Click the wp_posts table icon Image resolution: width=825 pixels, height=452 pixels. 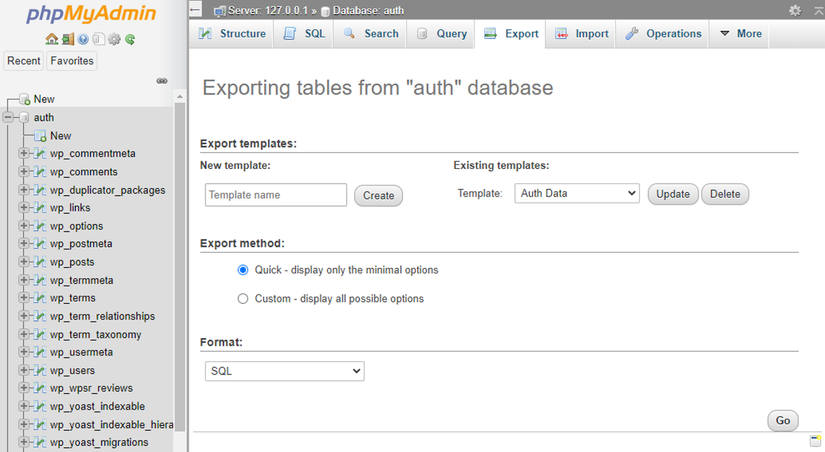[40, 262]
